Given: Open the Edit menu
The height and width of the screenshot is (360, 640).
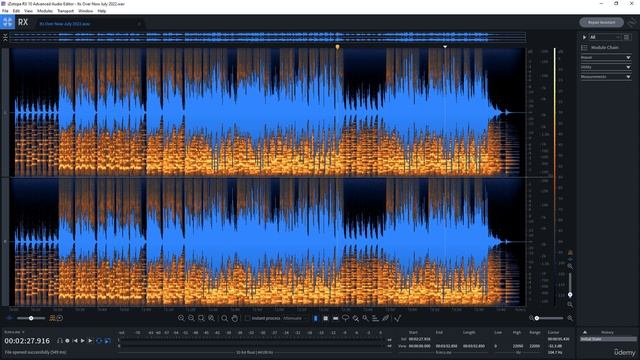Looking at the screenshot, I should [16, 11].
